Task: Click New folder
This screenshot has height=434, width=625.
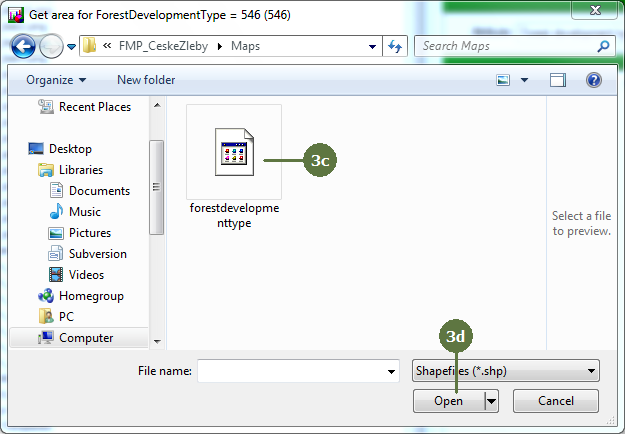Action: pos(146,80)
